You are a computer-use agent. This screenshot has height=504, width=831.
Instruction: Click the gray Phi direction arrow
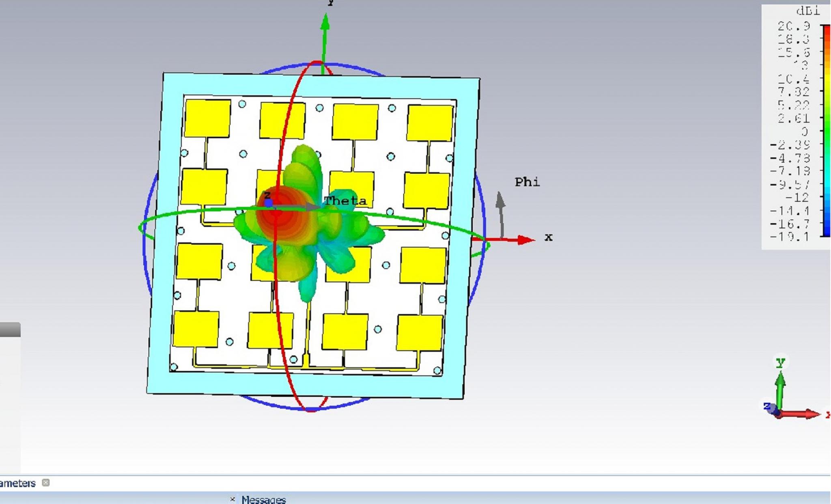click(501, 207)
